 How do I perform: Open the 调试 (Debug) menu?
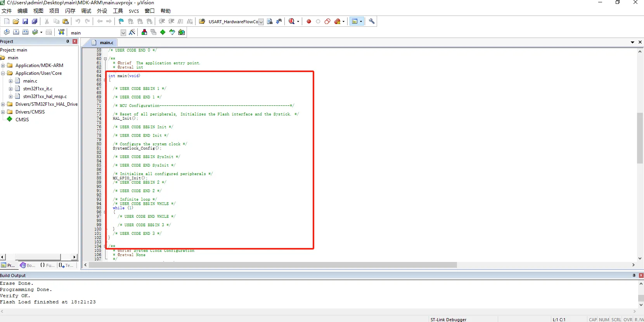[86, 11]
